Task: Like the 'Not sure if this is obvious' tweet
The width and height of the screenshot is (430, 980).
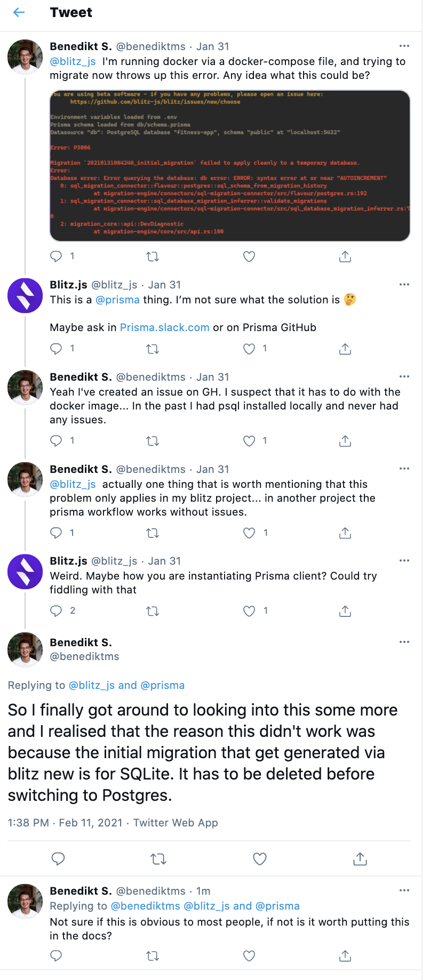Action: [x=249, y=956]
